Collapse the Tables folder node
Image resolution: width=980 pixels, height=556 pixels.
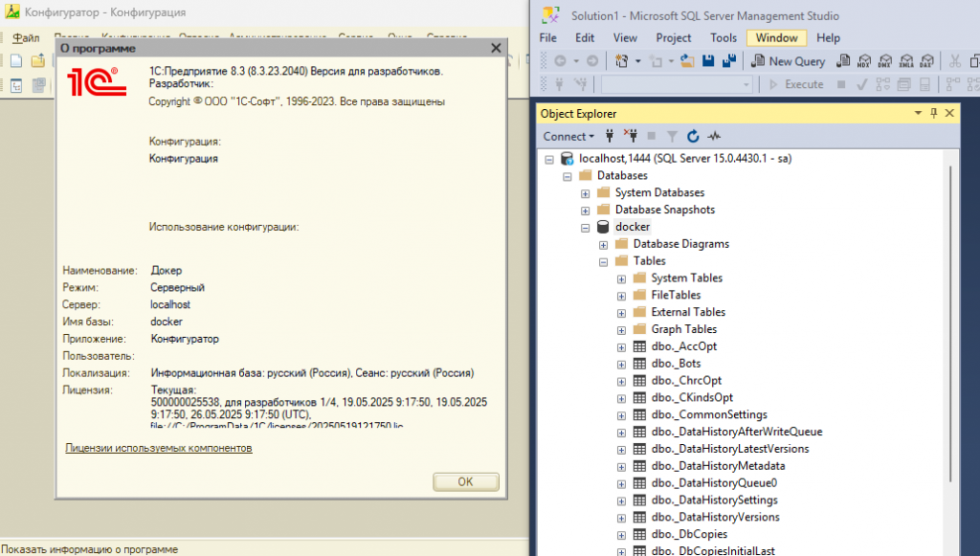[x=604, y=262]
